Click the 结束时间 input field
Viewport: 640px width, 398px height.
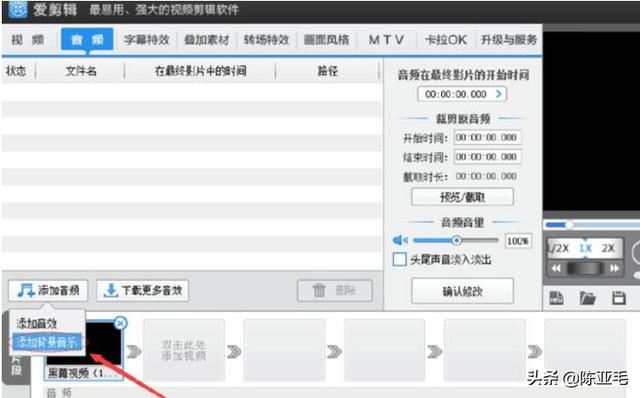(487, 157)
